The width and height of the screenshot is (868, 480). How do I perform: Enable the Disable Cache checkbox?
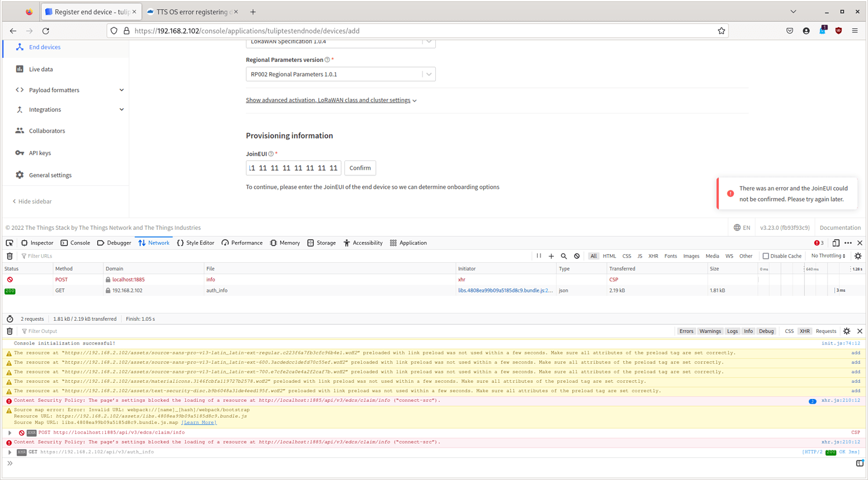click(766, 256)
